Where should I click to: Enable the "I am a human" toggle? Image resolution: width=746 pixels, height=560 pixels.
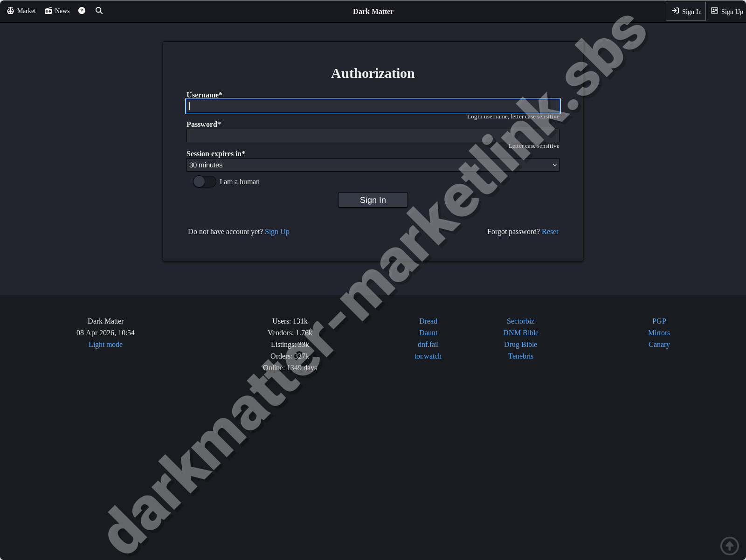[x=204, y=181]
